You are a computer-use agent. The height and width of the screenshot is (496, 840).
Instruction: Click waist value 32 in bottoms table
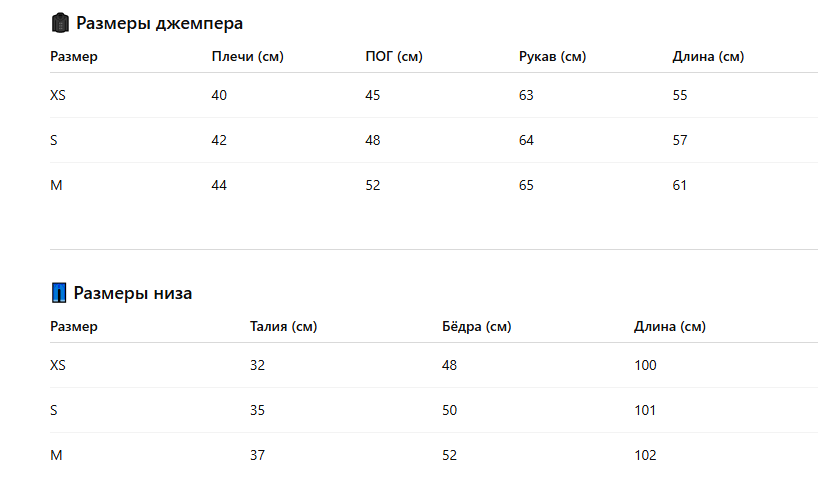(x=257, y=365)
